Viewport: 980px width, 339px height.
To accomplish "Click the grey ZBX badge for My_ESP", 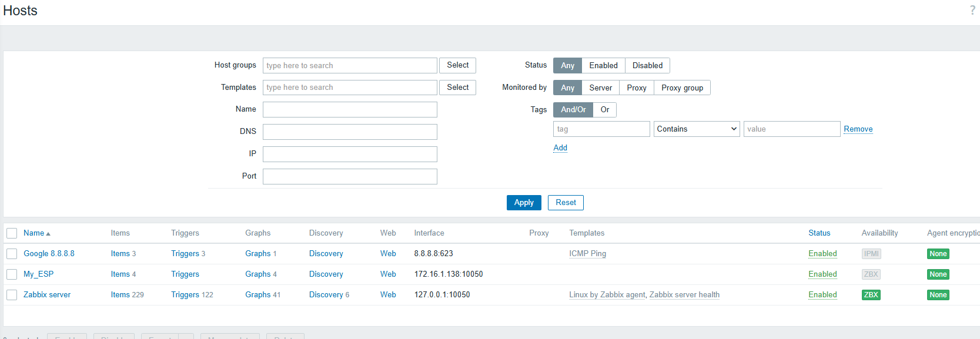I will pyautogui.click(x=871, y=274).
